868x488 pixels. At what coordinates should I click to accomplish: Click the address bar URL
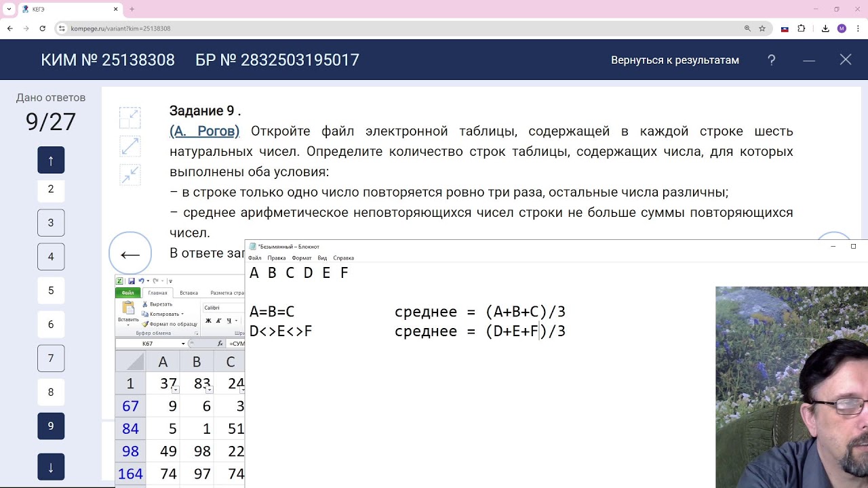tap(121, 28)
